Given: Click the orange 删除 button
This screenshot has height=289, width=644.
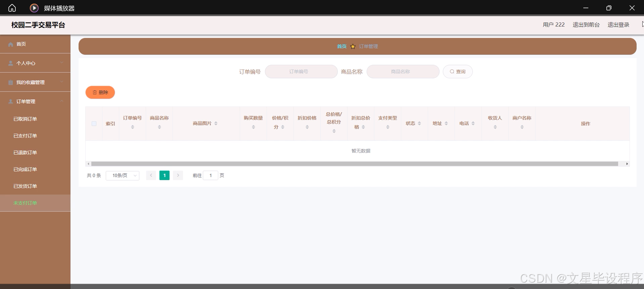Looking at the screenshot, I should (100, 92).
